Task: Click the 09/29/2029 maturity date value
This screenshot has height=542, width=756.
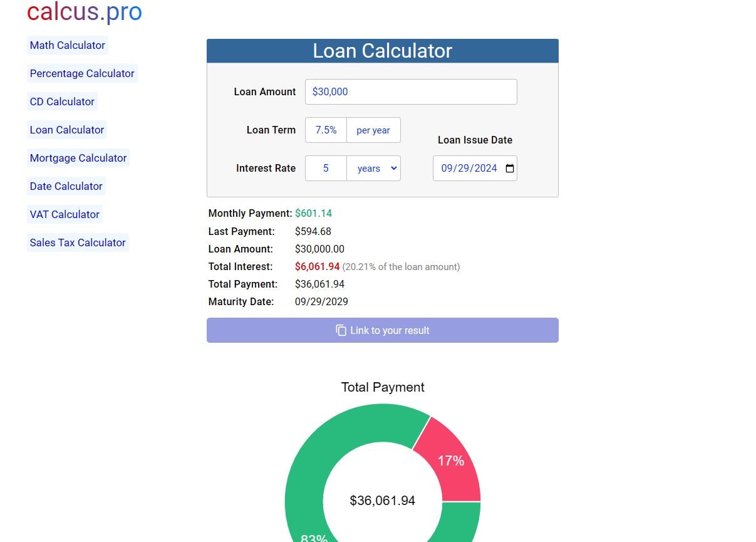Action: coord(321,301)
